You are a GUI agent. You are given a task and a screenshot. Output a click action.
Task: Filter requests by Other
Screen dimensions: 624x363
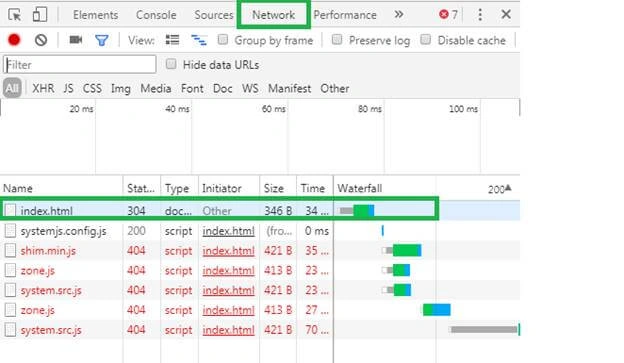click(335, 88)
